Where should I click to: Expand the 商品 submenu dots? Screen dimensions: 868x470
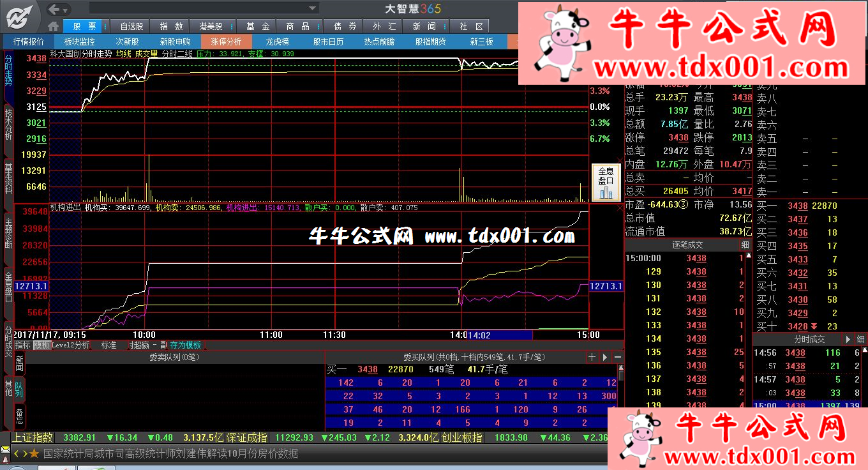point(318,26)
